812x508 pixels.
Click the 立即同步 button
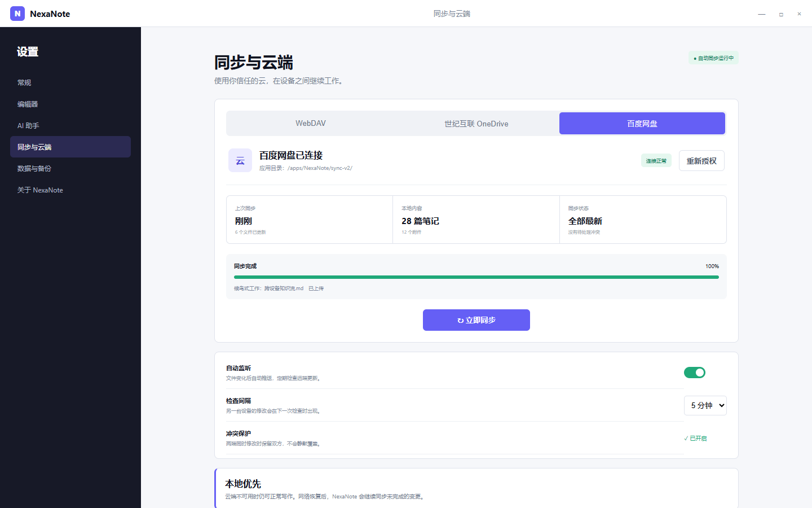click(476, 320)
